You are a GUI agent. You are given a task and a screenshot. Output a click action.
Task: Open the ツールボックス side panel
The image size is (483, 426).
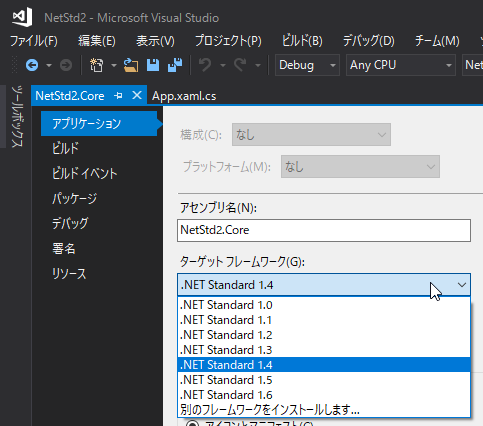point(17,116)
